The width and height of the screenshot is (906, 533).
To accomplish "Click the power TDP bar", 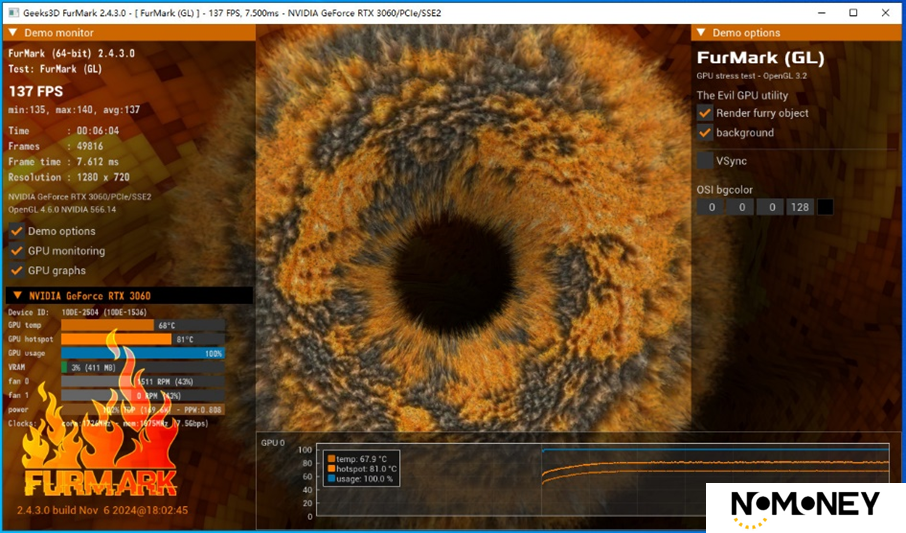I will click(x=143, y=409).
